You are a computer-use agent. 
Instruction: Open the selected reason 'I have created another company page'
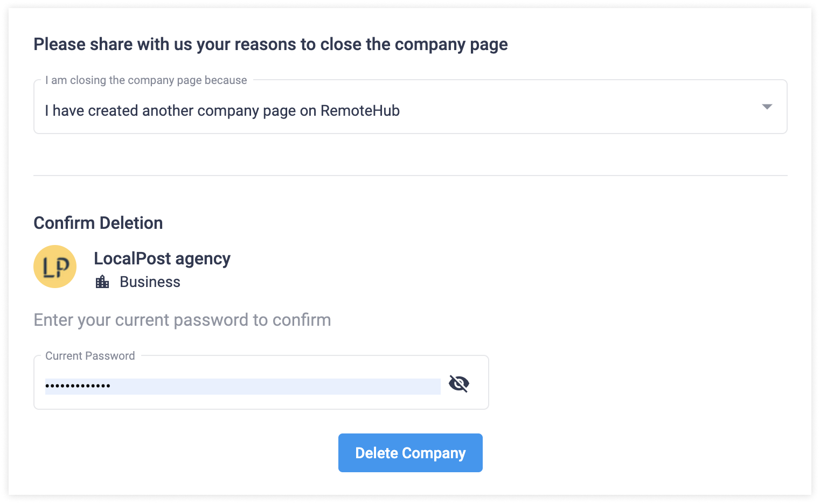(x=222, y=110)
